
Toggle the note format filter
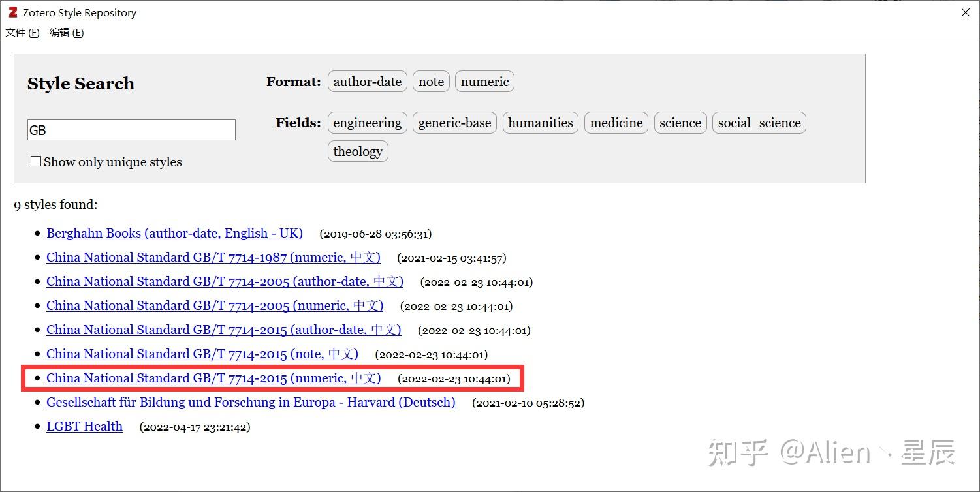[x=431, y=82]
